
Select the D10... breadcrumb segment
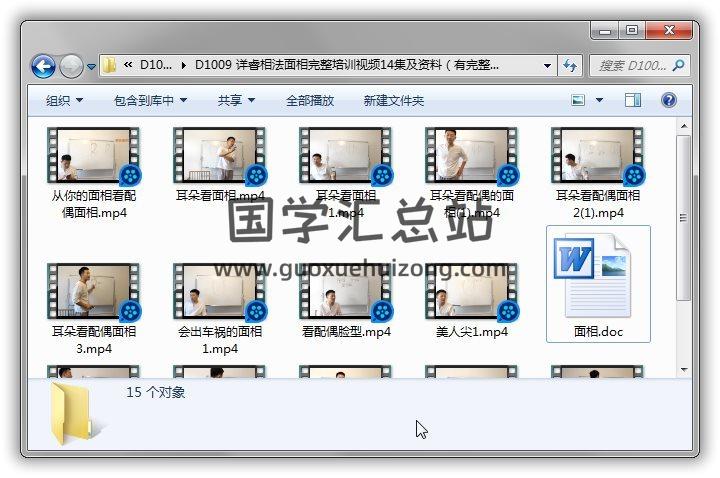click(x=156, y=65)
